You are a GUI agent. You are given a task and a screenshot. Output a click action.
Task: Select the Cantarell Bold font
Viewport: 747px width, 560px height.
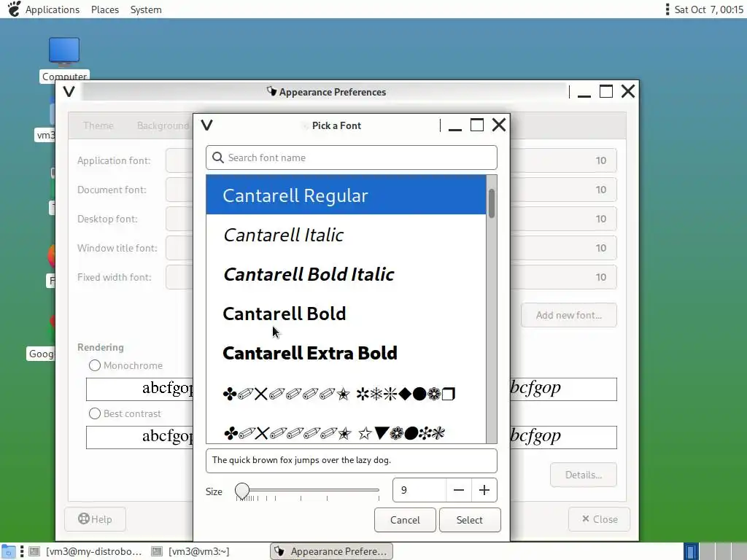347,314
